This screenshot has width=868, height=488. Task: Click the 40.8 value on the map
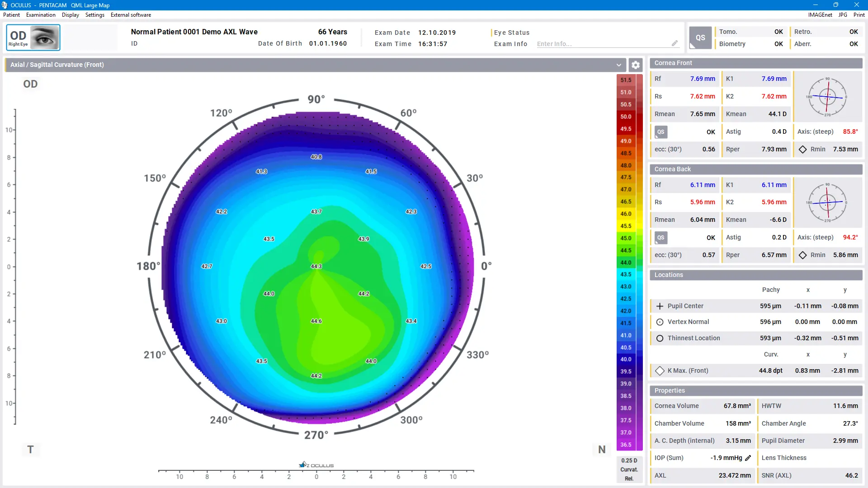[316, 157]
